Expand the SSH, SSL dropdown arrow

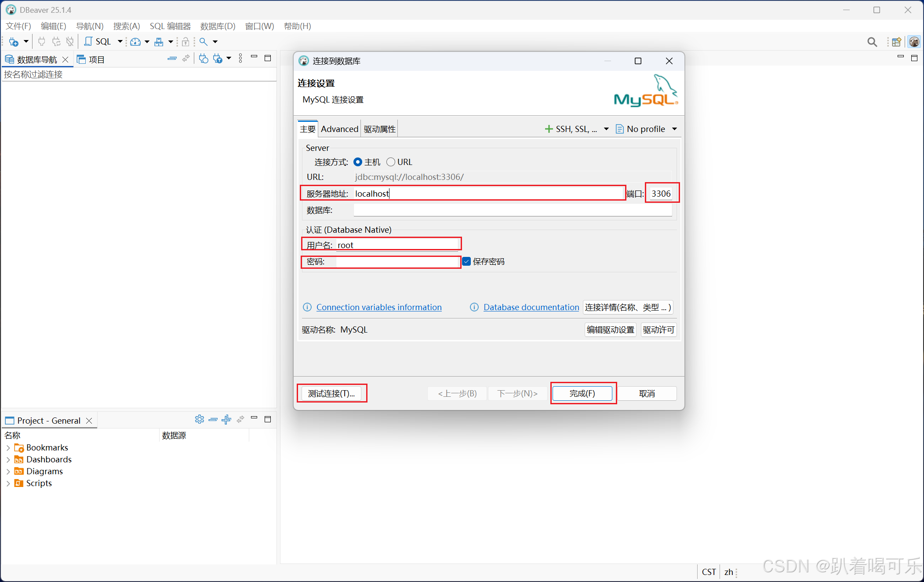[606, 129]
